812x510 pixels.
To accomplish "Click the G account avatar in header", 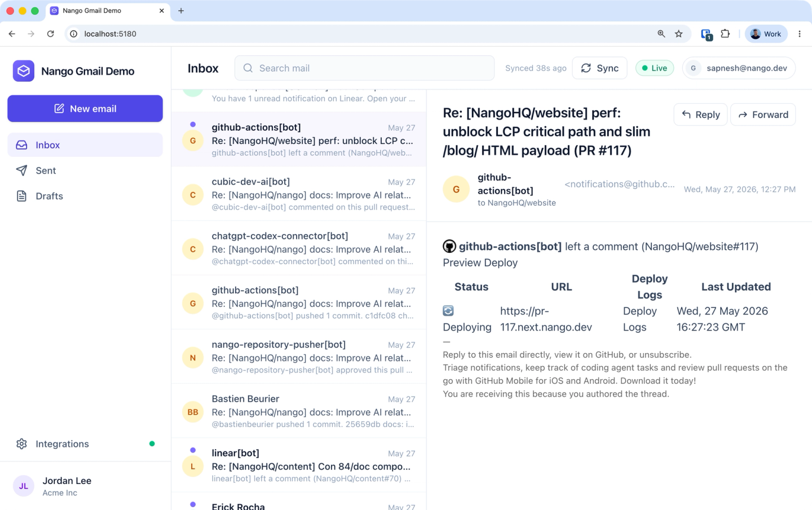I will point(693,68).
